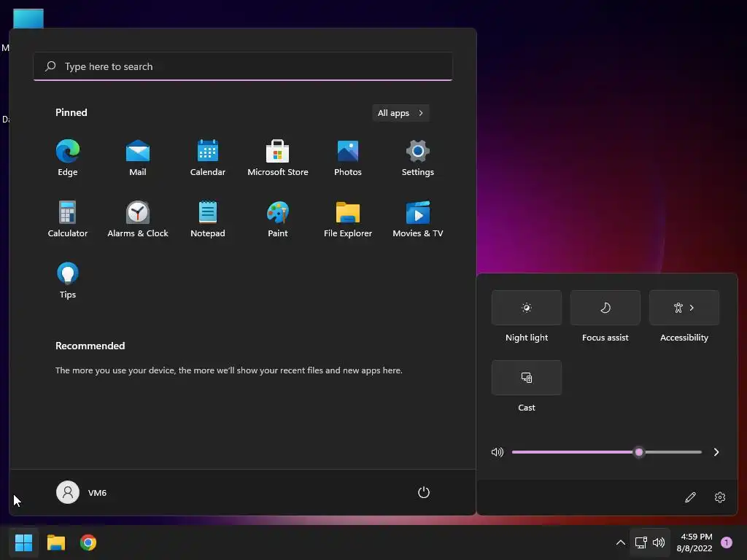The height and width of the screenshot is (560, 747).
Task: Edit quick settings with pencil icon
Action: tap(690, 497)
